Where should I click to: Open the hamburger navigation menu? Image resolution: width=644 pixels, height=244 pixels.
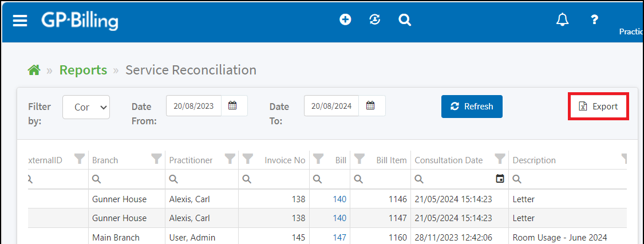pos(19,21)
